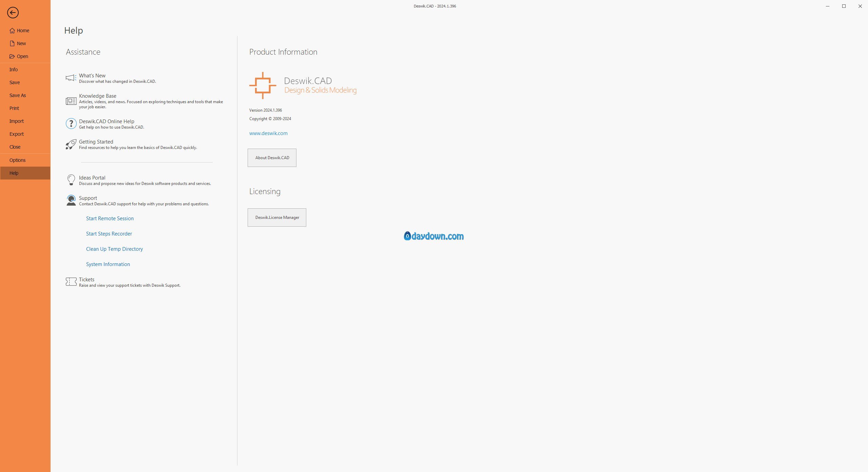Open the Support title
This screenshot has height=472, width=868.
pyautogui.click(x=88, y=198)
